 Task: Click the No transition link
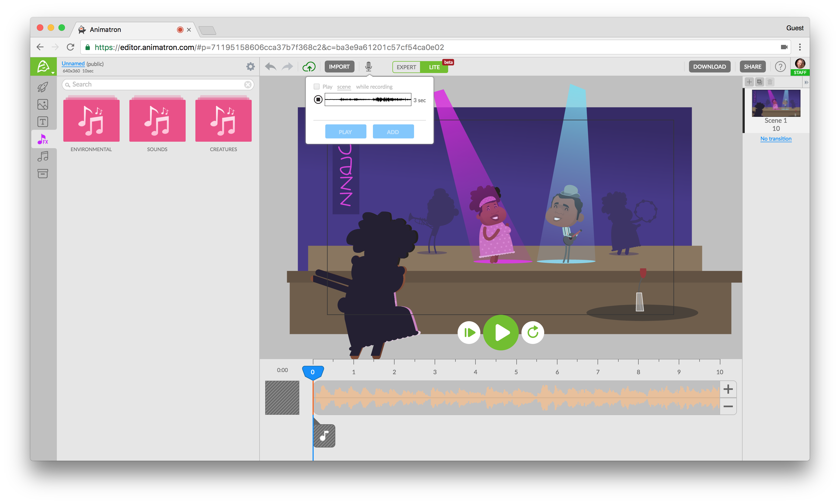tap(775, 138)
